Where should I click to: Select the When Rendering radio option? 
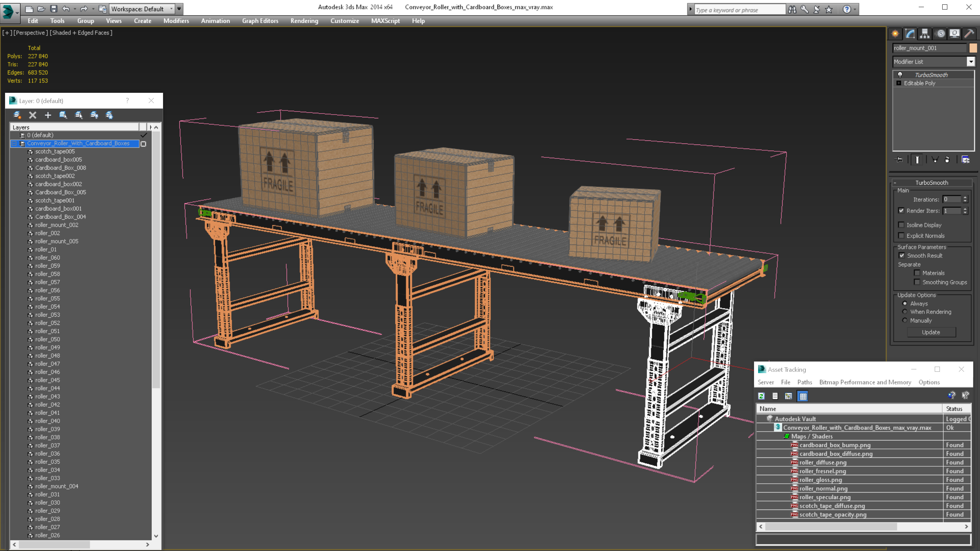(x=905, y=312)
